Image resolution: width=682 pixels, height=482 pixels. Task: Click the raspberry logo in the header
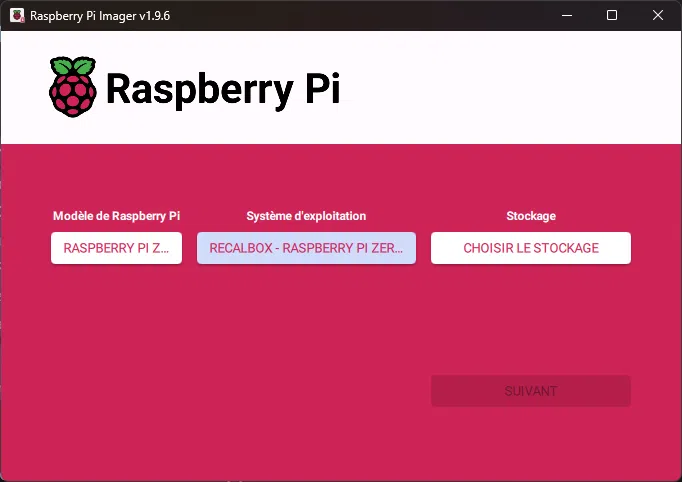coord(73,88)
